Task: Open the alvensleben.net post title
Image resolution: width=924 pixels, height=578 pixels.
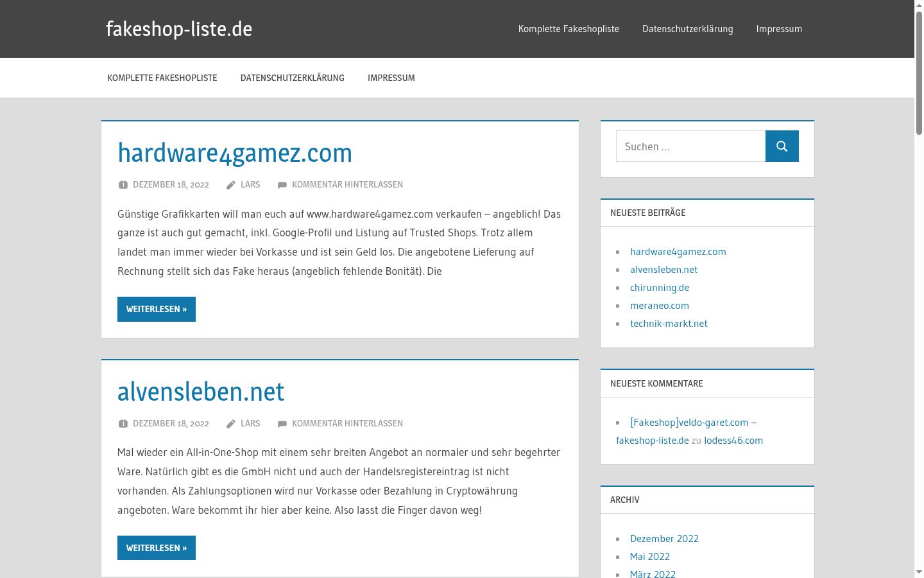Action: (201, 392)
